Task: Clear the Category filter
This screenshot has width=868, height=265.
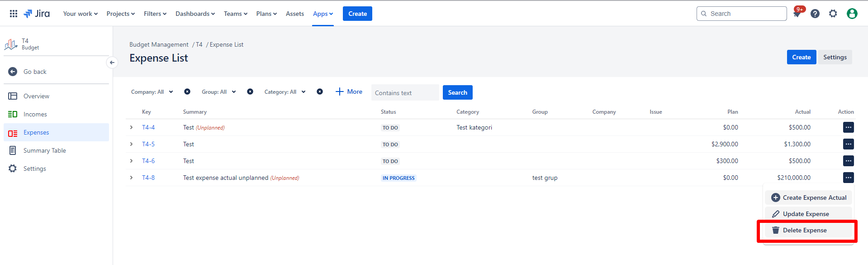Action: pos(320,92)
